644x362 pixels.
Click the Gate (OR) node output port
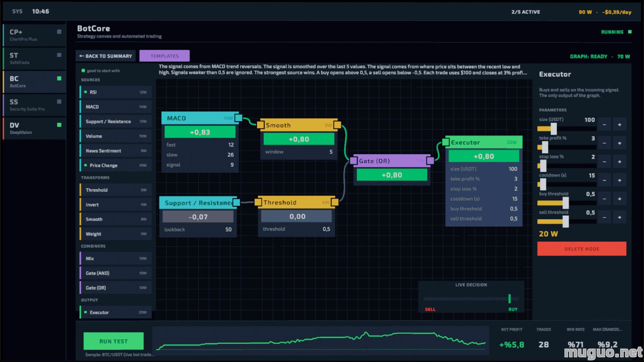coord(430,161)
